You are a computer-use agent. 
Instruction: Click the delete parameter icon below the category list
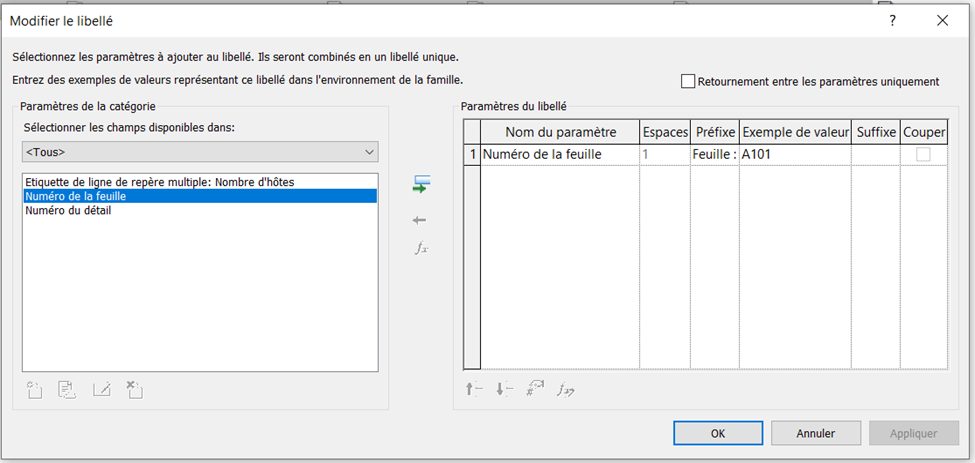click(134, 390)
